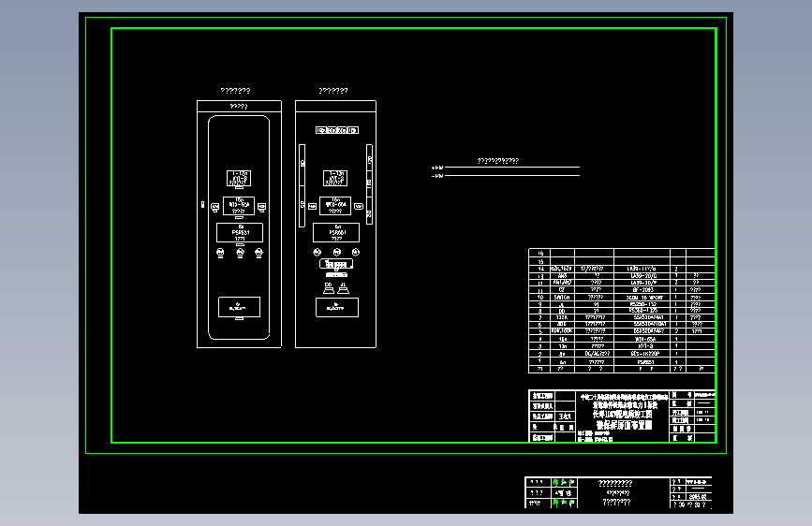The width and height of the screenshot is (812, 526).
Task: Select the 6n designation cell in table
Action: tap(562, 362)
